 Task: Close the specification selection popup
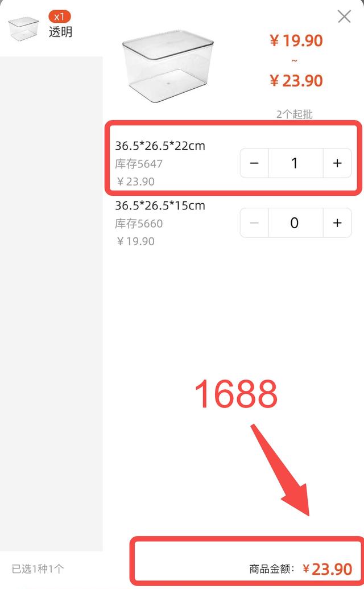pyautogui.click(x=344, y=17)
